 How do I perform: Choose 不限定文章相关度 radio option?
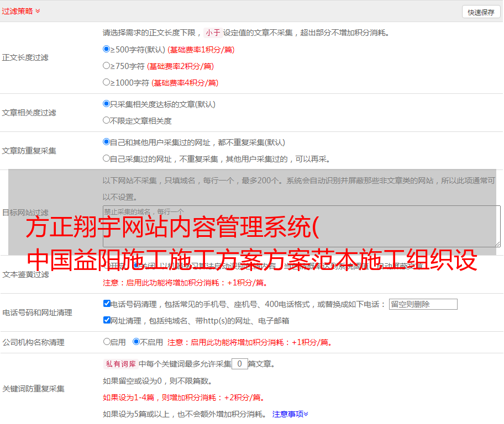106,120
